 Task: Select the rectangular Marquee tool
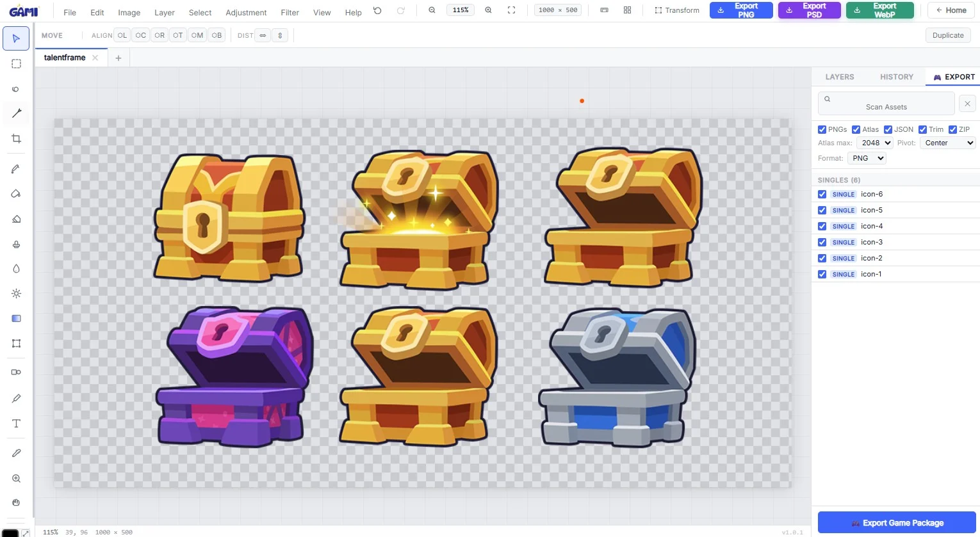15,63
